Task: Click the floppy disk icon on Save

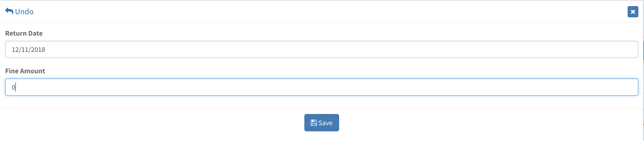Action: point(314,123)
